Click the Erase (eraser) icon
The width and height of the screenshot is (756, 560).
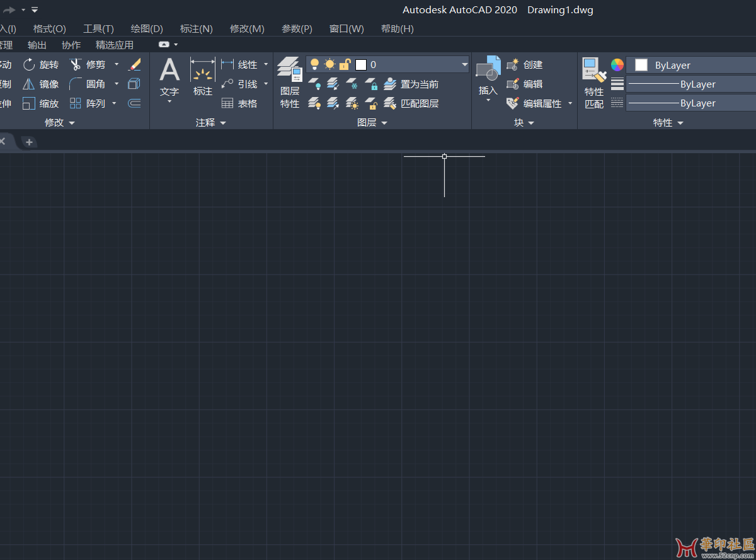(x=134, y=64)
